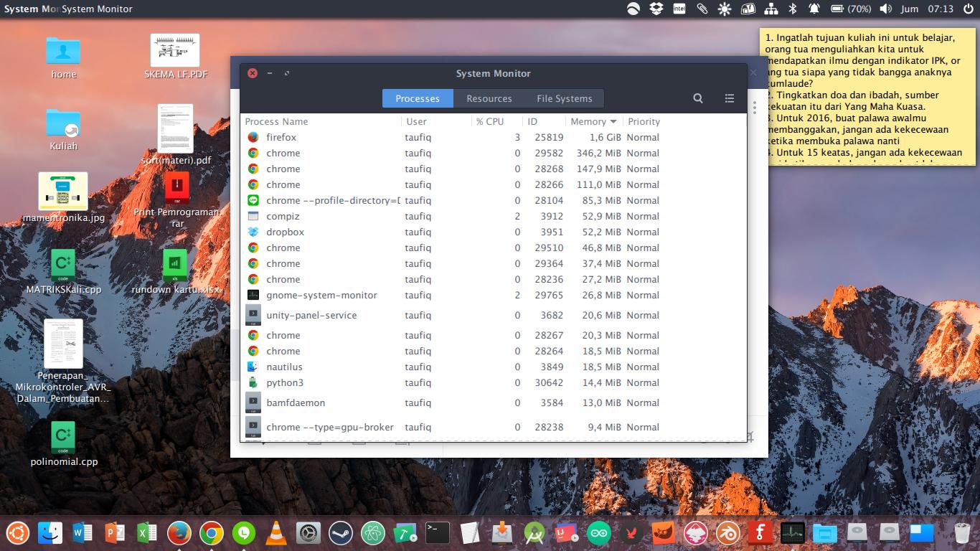Open the clock menu showing Jum 07:13
The width and height of the screenshot is (980, 551).
coord(927,9)
